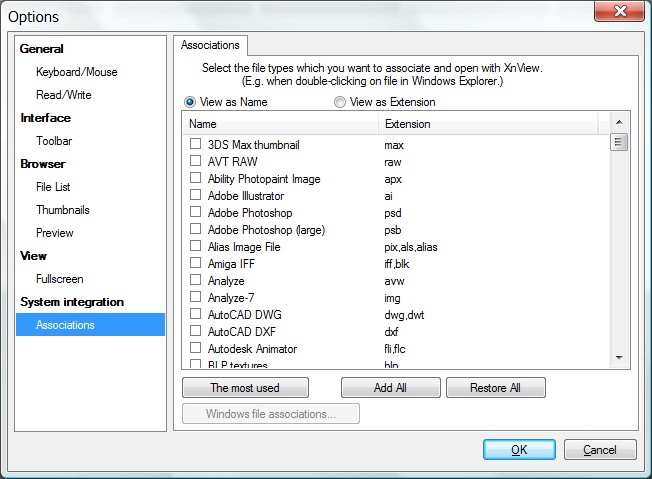Check the 3DS Max thumbnail checkbox

pos(196,145)
